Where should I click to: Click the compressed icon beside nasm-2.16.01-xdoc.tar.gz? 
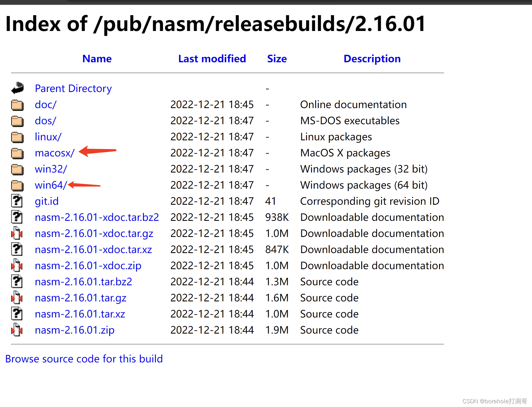[17, 233]
